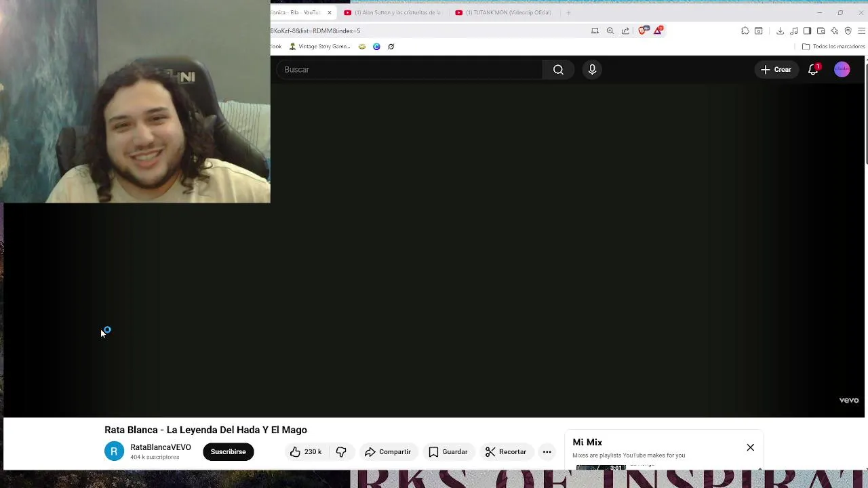Open Todos los marcadores bookmarks folder
This screenshot has height=488, width=868.
(x=833, y=47)
